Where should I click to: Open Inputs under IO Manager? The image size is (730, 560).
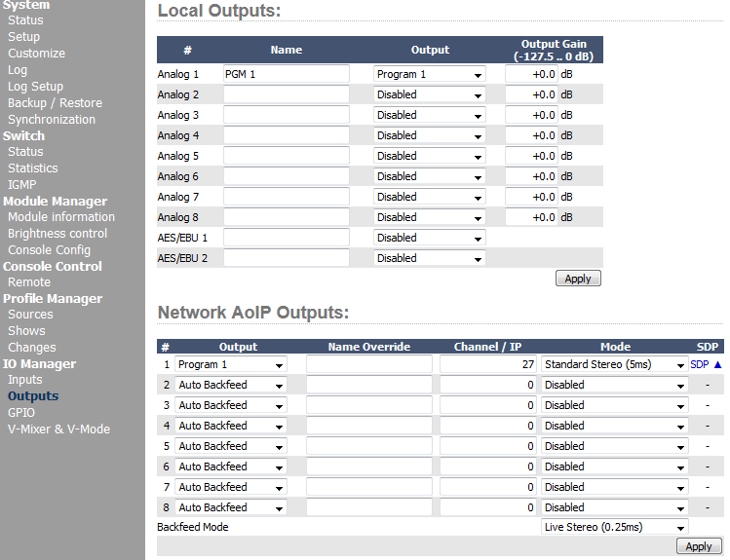click(24, 380)
